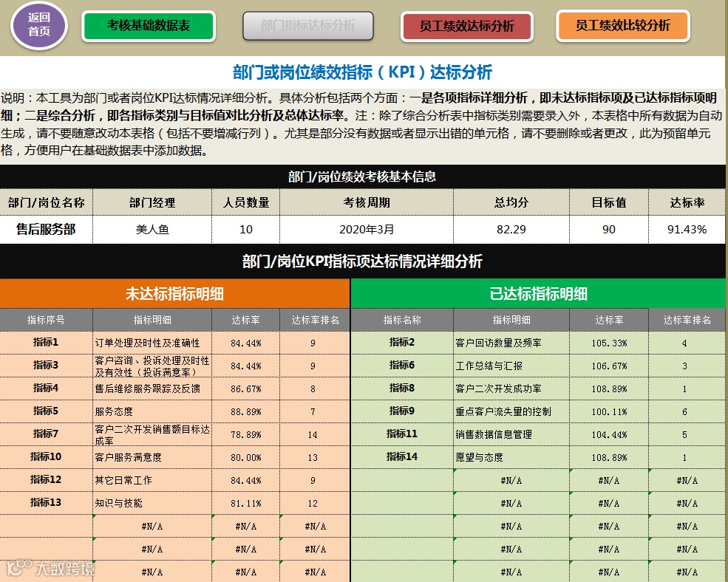728x582 pixels.
Task: Click the 82.29 total average score cell
Action: point(511,229)
